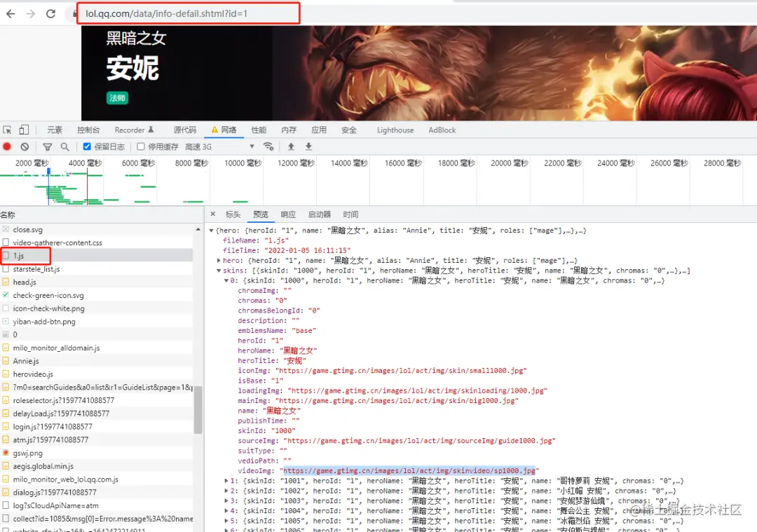Open the Recorder panel tab
This screenshot has height=532, width=757.
[134, 130]
